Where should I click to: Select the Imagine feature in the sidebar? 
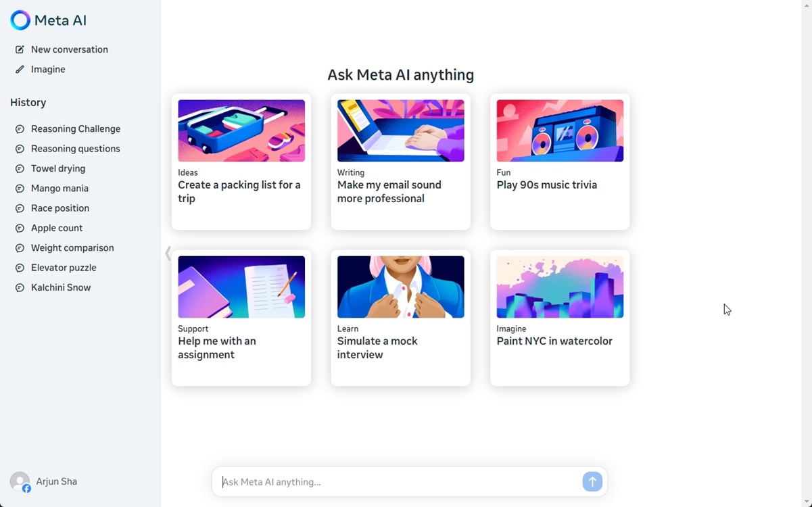47,69
